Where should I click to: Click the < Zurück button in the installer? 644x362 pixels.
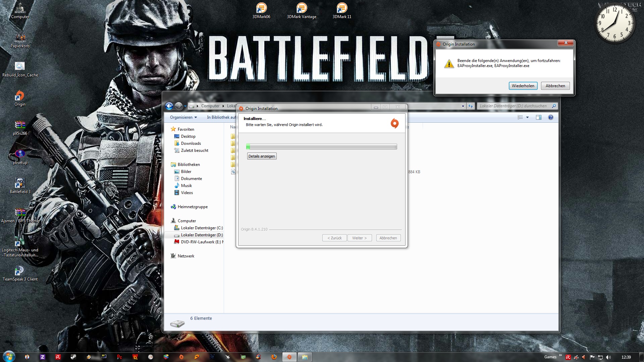(334, 238)
